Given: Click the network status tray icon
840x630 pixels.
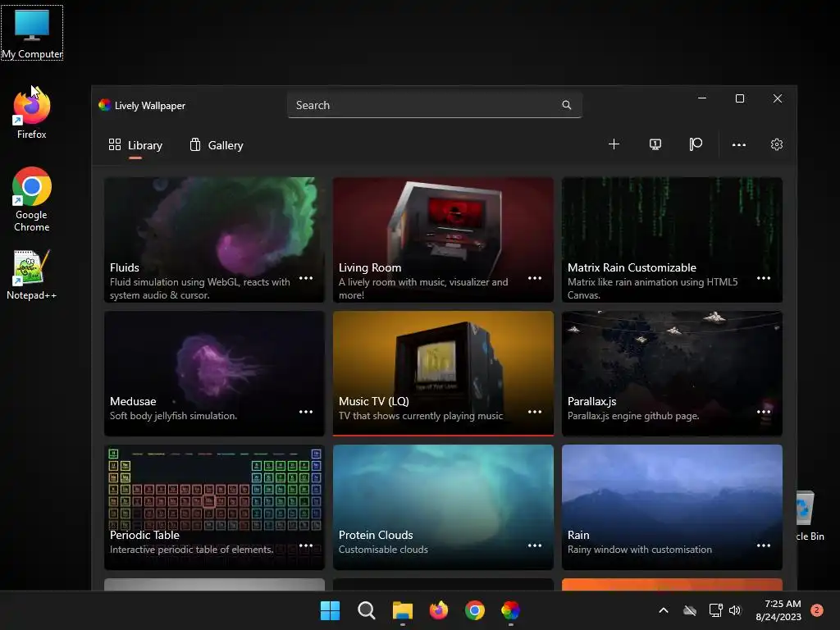Looking at the screenshot, I should (715, 610).
